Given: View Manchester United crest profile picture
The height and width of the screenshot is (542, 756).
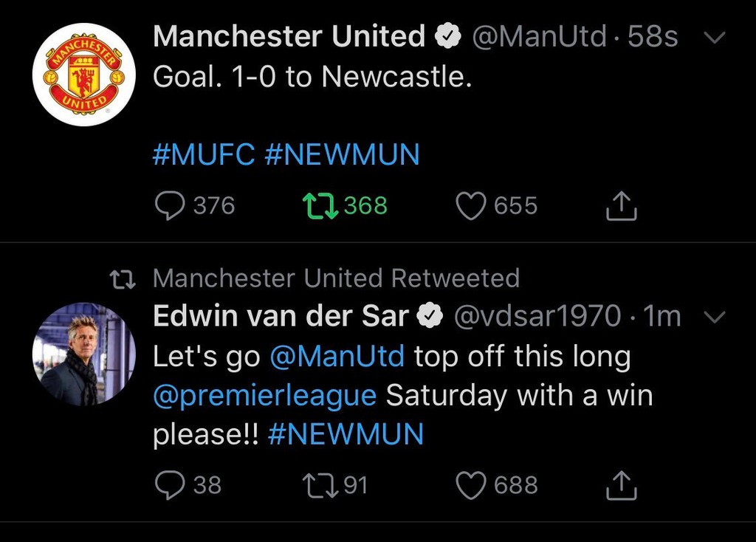Looking at the screenshot, I should (84, 75).
